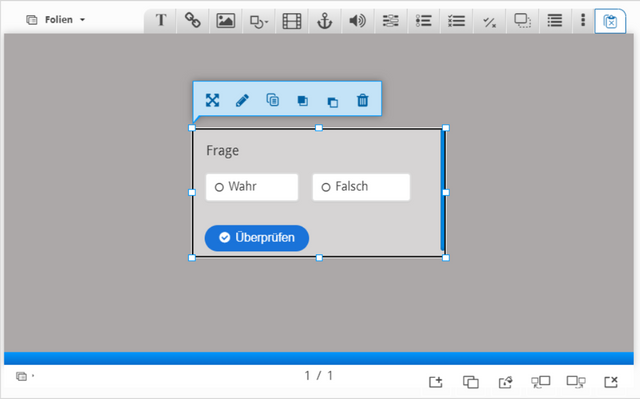Edit selected element with pencil icon
The width and height of the screenshot is (640, 399).
pos(242,100)
